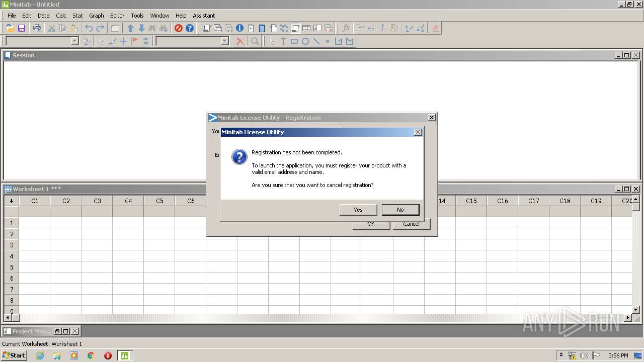644x362 pixels.
Task: Expand the second toolbar combo box
Action: coord(225,41)
